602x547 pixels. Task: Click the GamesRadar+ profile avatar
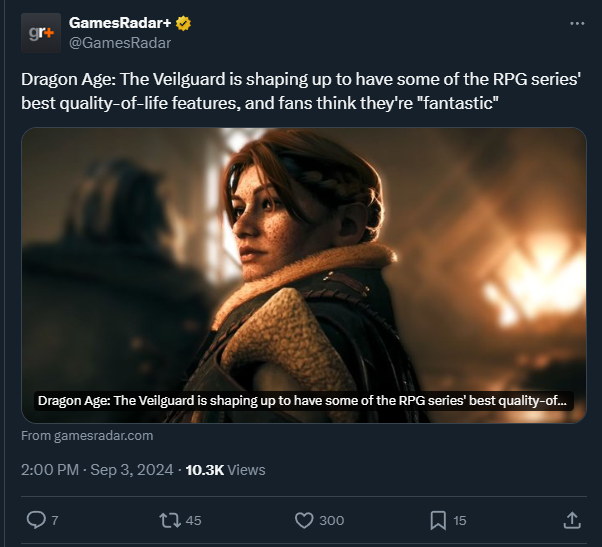pos(38,32)
